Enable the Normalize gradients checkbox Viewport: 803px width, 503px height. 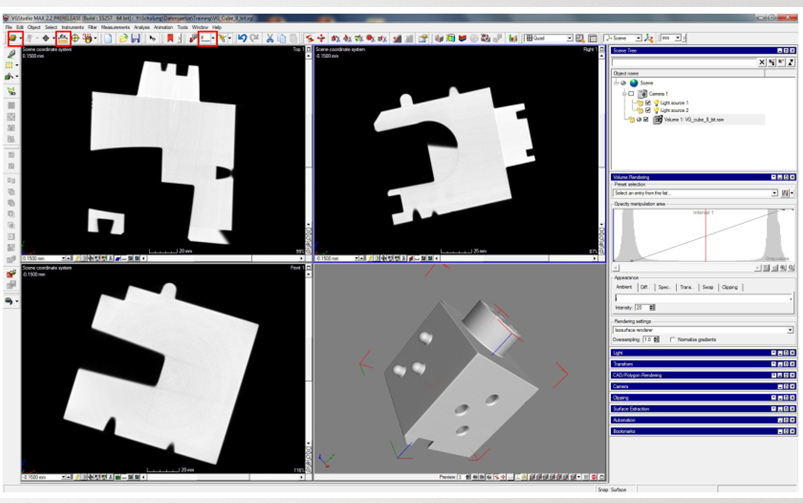point(672,340)
